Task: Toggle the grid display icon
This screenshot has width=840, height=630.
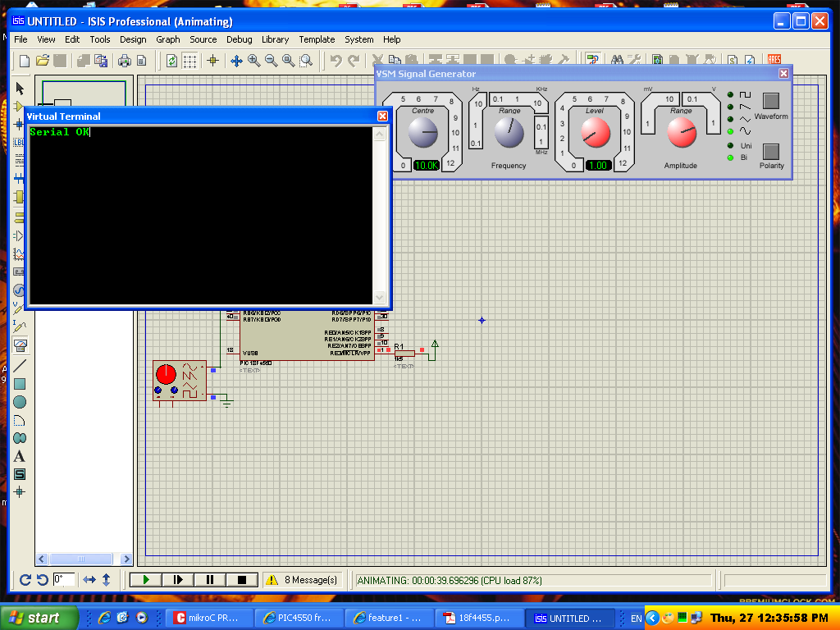Action: pos(189,61)
